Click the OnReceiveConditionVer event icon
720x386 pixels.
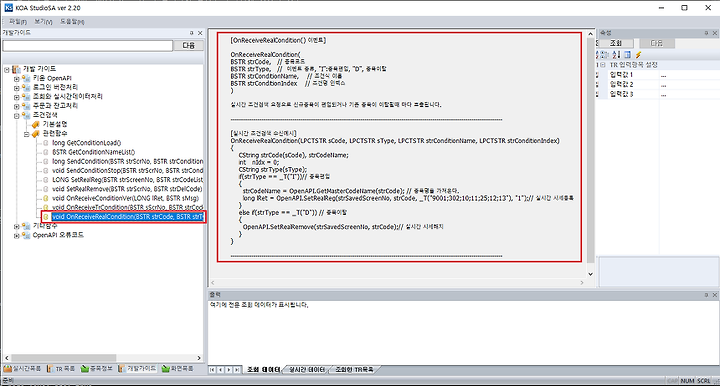[45, 198]
